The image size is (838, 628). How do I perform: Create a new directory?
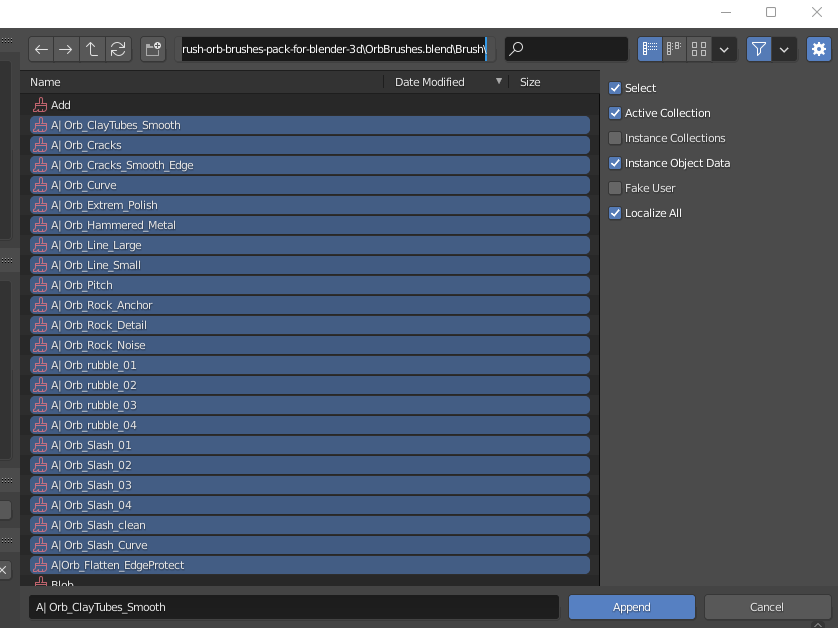(152, 49)
